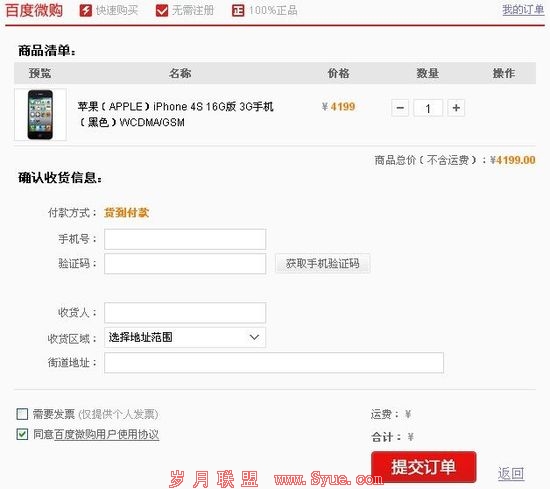Click the 返回 link
Screen dimensions: 550x489
511,473
